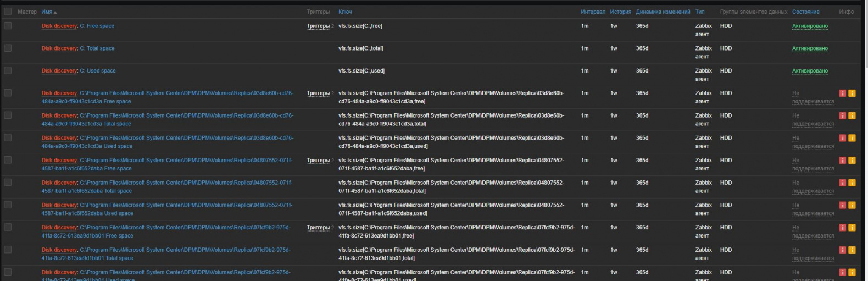
Task: Open Триггеры link for 07fcf9b2 Free space
Action: [318, 227]
